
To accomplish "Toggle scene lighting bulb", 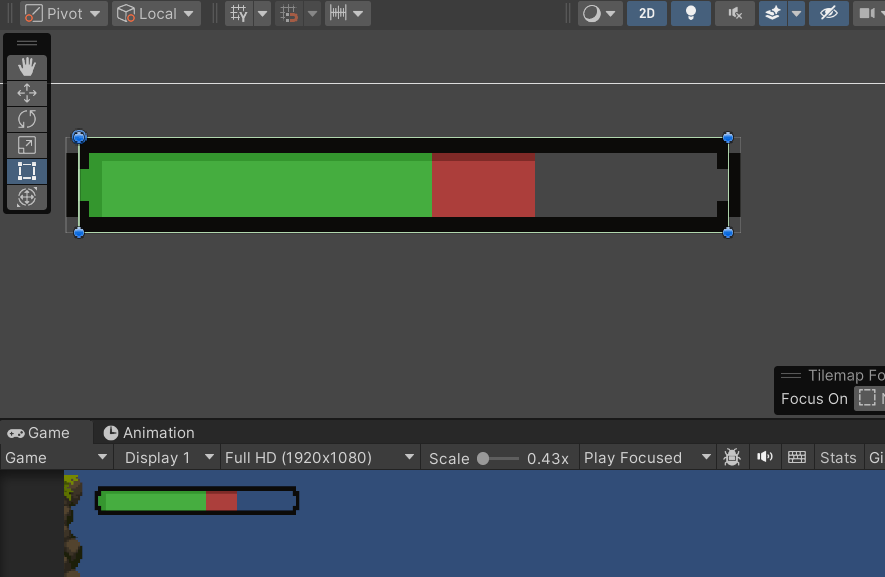I will 691,14.
